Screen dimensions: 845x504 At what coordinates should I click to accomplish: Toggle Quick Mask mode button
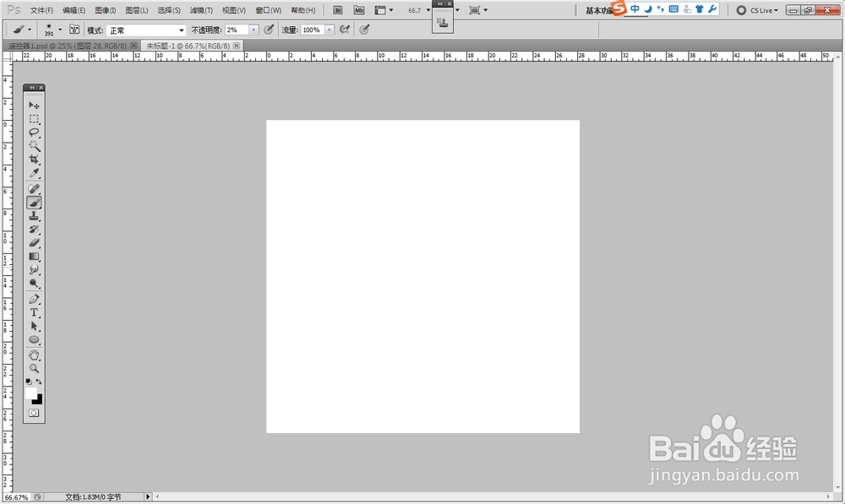pyautogui.click(x=34, y=413)
